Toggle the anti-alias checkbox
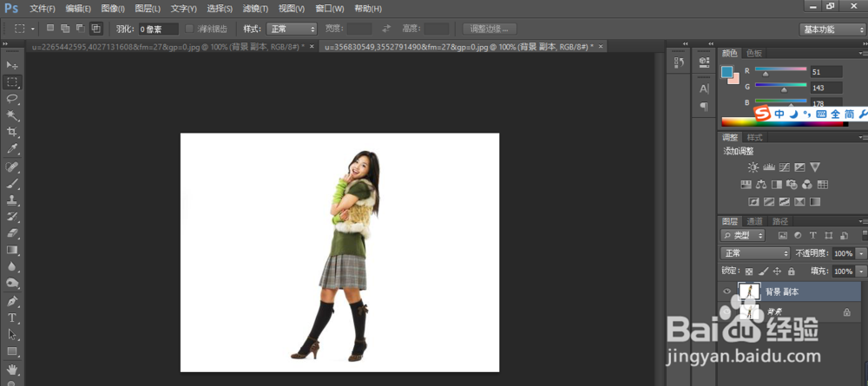The width and height of the screenshot is (868, 386). (x=189, y=29)
